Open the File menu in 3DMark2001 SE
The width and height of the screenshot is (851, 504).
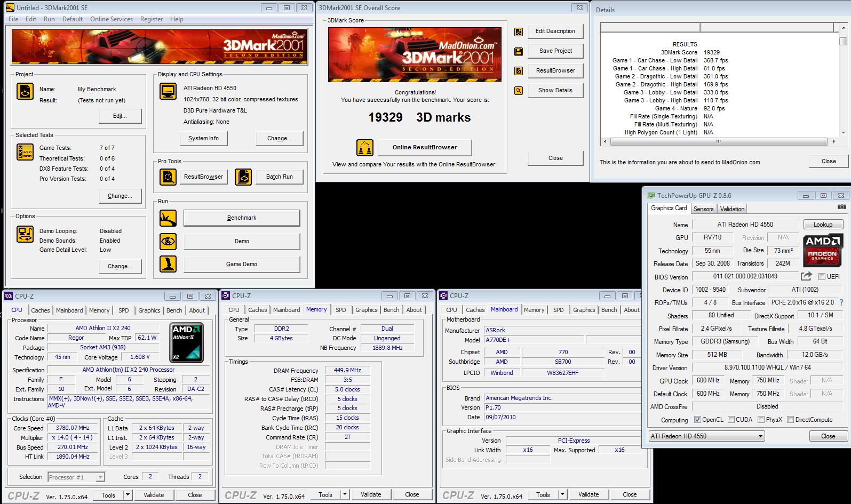coord(13,19)
